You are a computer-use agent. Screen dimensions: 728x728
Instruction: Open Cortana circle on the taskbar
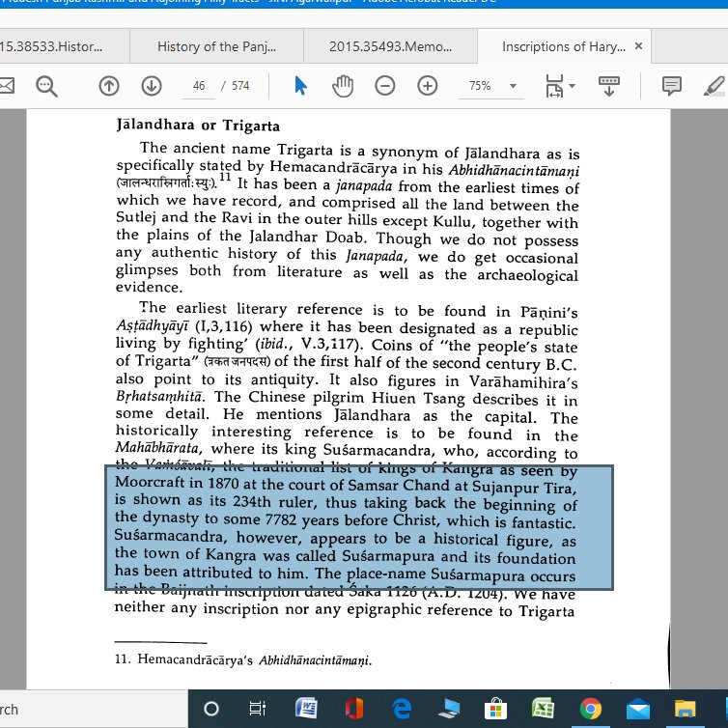click(x=211, y=709)
